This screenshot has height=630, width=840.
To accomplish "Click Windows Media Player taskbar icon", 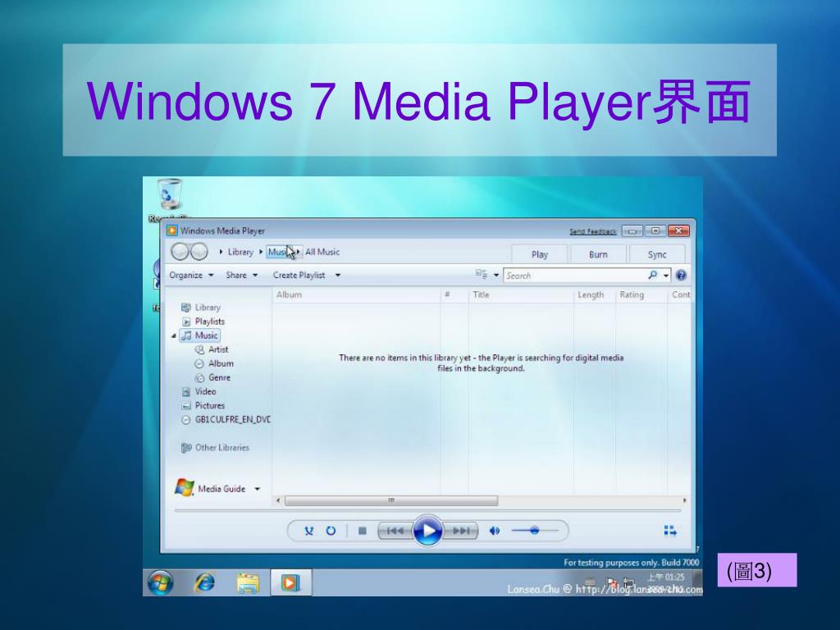I will click(x=290, y=582).
